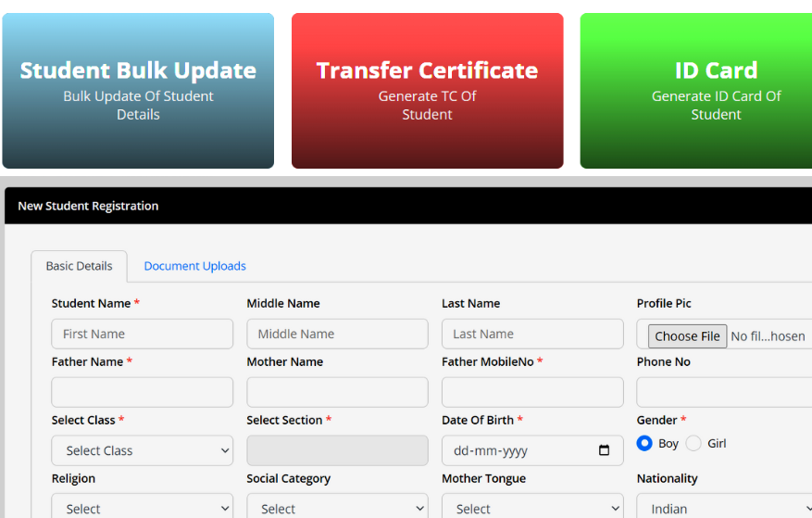
Task: Select the Boy gender radio button
Action: pos(644,443)
